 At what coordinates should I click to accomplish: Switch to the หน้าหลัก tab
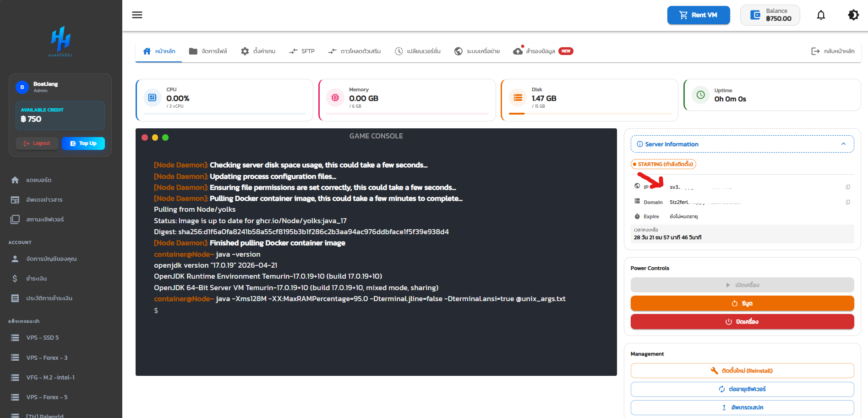point(159,51)
